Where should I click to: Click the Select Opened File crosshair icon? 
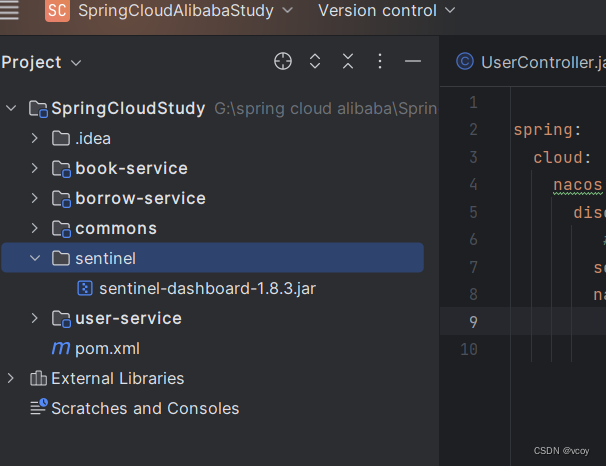pyautogui.click(x=283, y=62)
